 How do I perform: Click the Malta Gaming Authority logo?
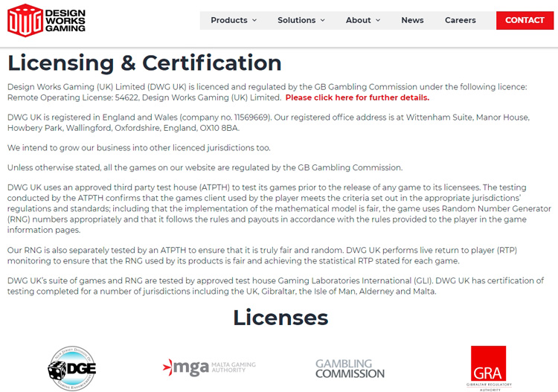[209, 367]
